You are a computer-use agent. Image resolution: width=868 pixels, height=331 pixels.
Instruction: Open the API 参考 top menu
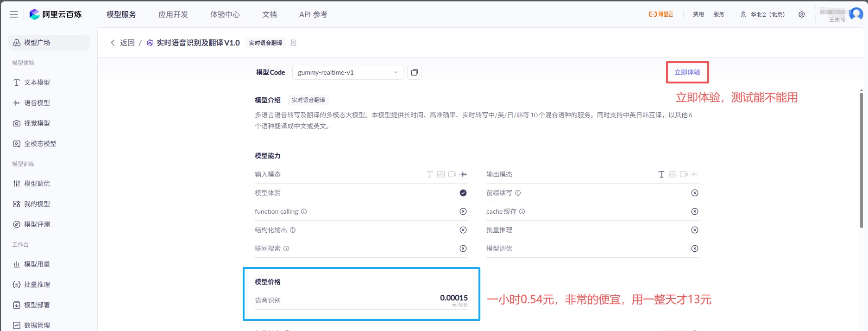(x=313, y=14)
